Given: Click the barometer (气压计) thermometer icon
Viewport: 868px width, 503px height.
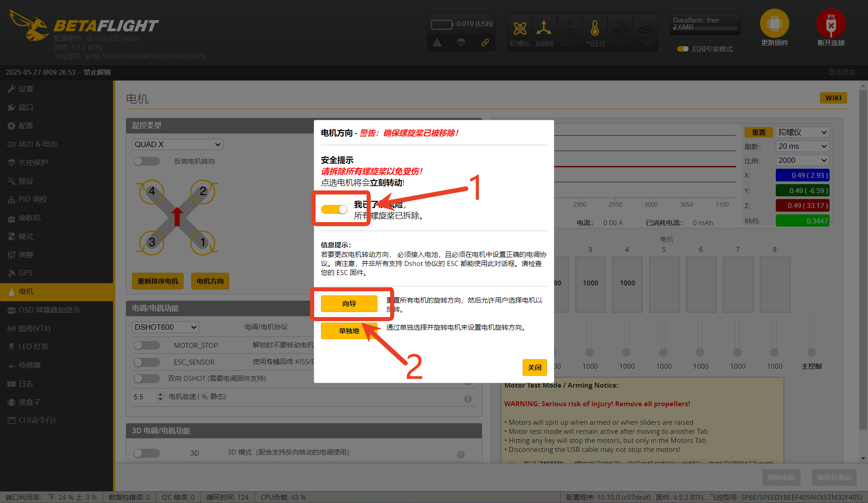Looking at the screenshot, I should click(x=594, y=29).
